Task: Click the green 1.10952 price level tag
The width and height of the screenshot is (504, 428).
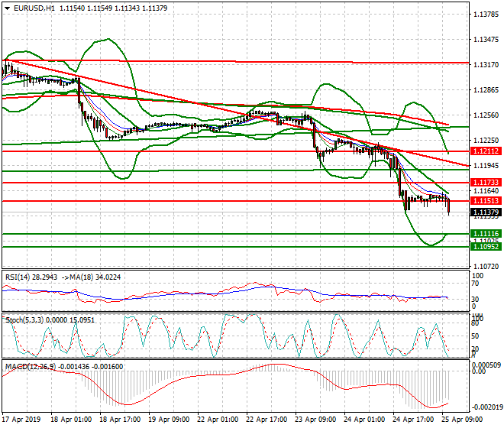Action: point(486,246)
